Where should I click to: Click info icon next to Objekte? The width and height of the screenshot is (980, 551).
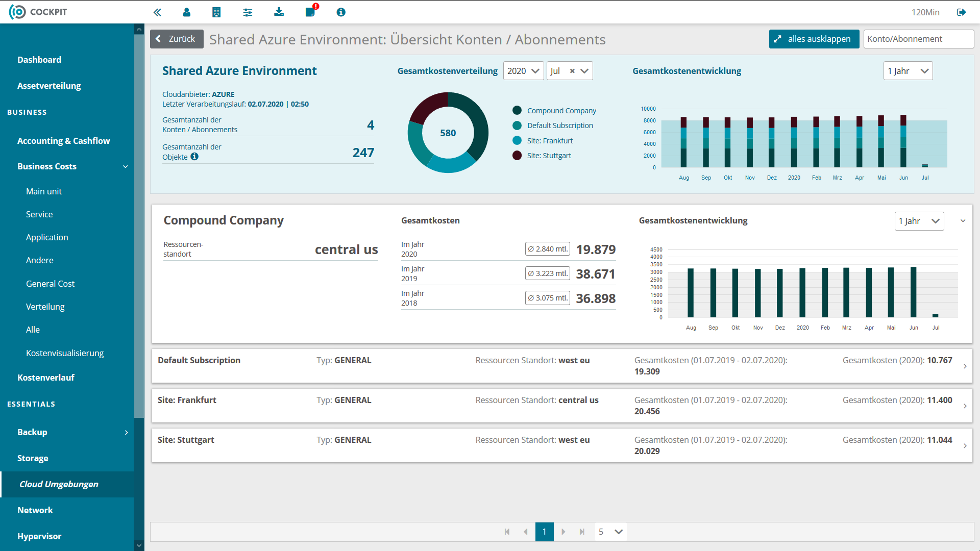194,157
